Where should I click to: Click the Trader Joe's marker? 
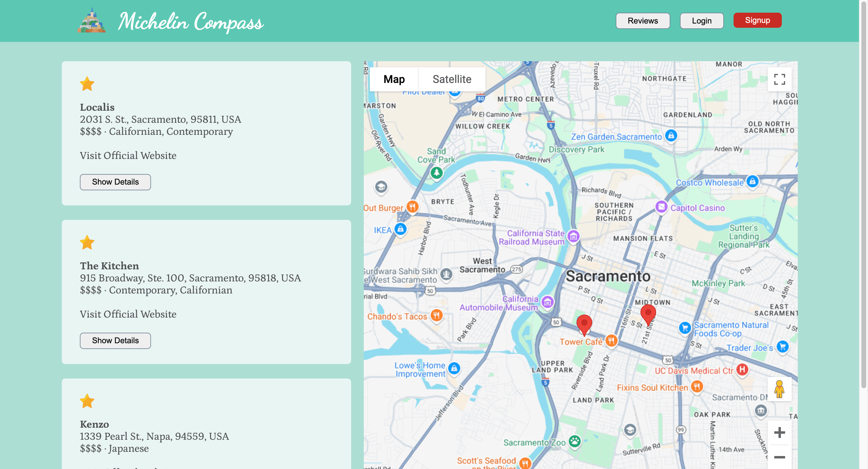(x=782, y=347)
